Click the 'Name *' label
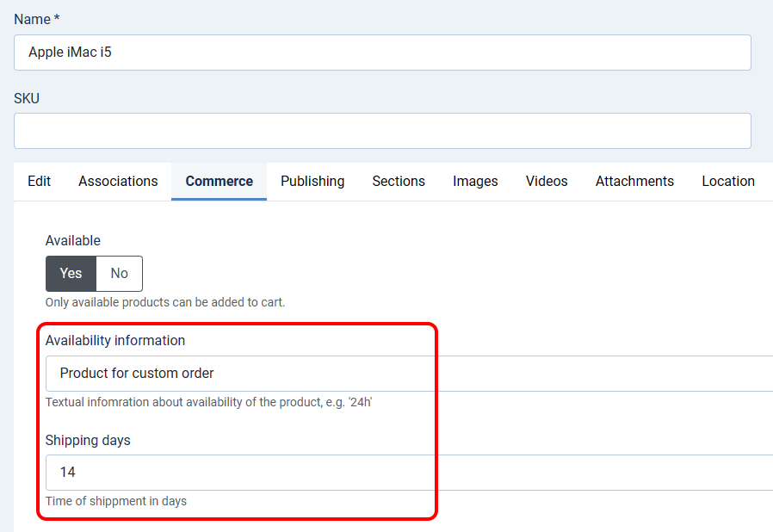The width and height of the screenshot is (773, 532). 37,19
